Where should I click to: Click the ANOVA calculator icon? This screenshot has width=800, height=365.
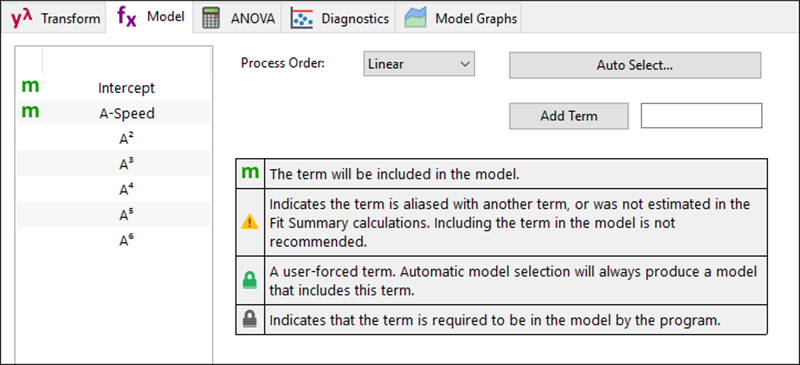click(211, 18)
